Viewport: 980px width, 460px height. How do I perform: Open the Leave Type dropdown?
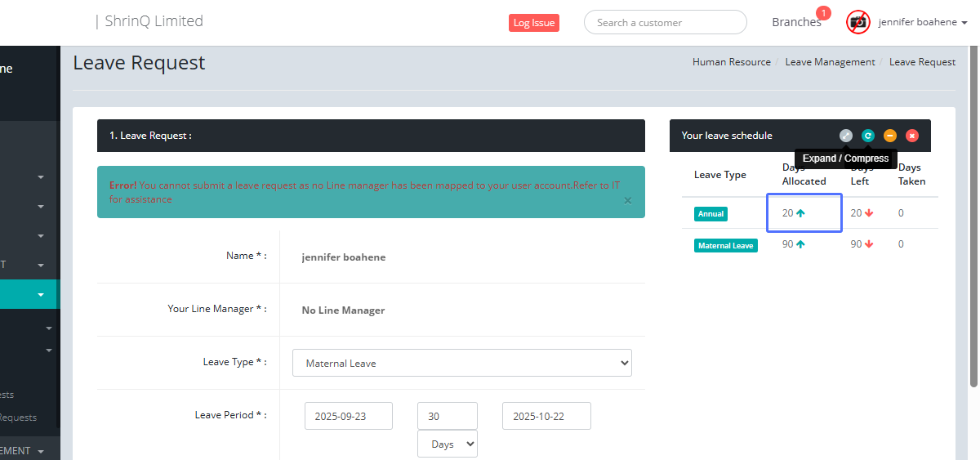461,363
